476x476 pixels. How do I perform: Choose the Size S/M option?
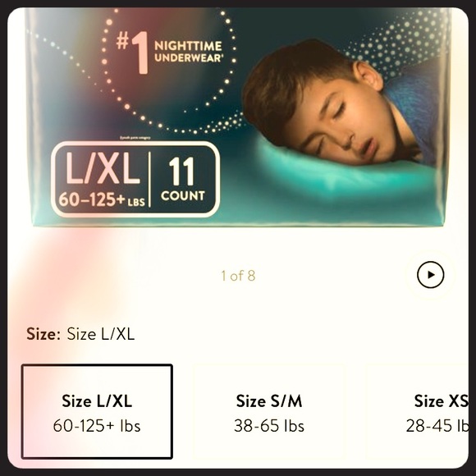tap(269, 411)
